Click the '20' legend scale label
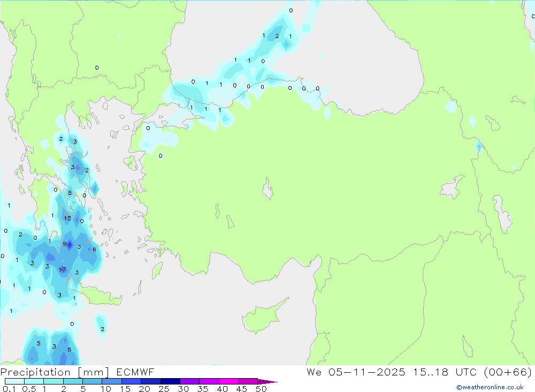Image resolution: width=535 pixels, height=392 pixels. pyautogui.click(x=144, y=389)
